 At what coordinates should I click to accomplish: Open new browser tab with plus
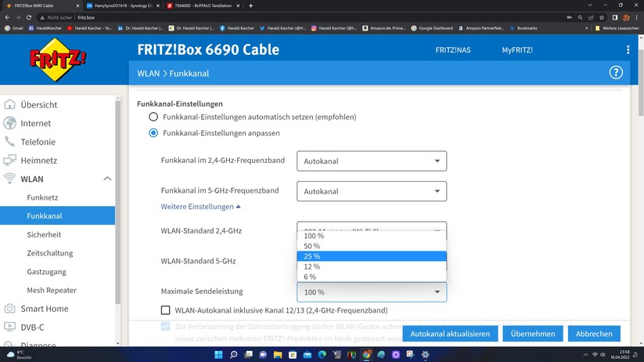250,5
